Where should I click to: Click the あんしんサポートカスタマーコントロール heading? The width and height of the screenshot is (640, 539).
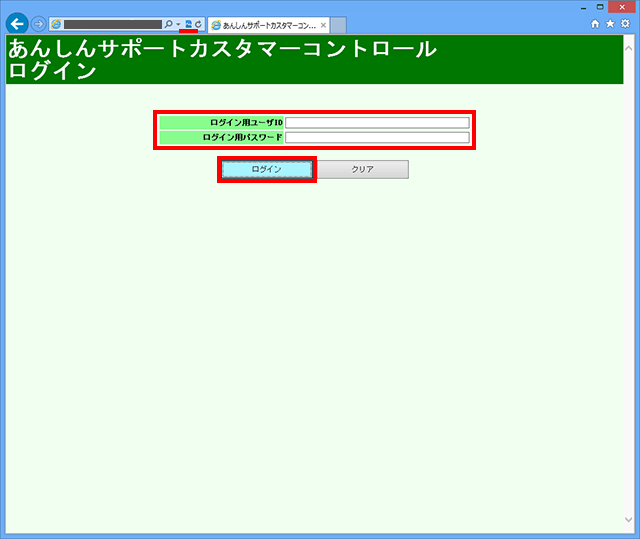[222, 49]
